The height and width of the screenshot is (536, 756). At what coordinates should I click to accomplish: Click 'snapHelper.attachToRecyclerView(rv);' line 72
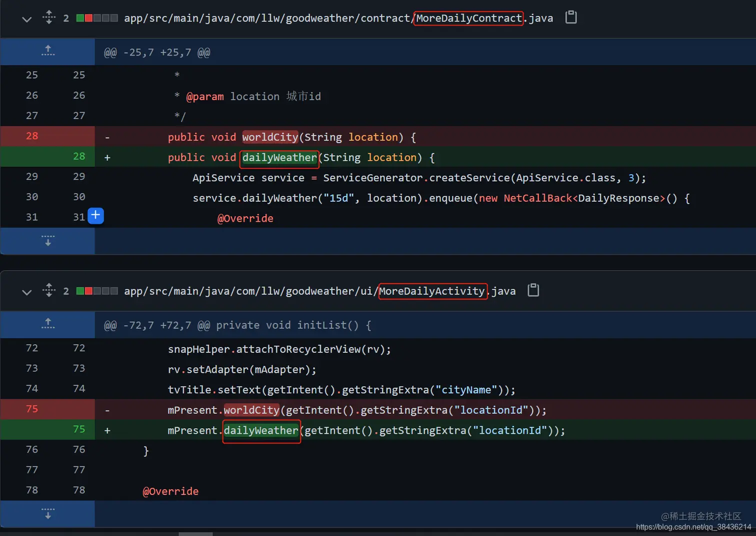tap(279, 349)
